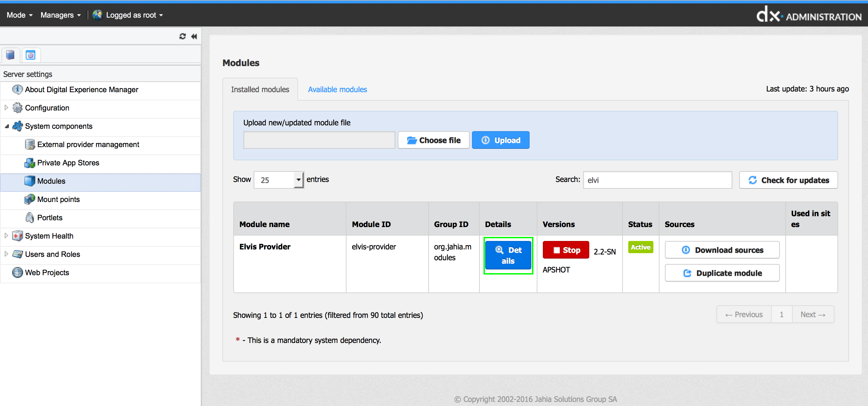Click the System components puzzle icon

click(17, 126)
